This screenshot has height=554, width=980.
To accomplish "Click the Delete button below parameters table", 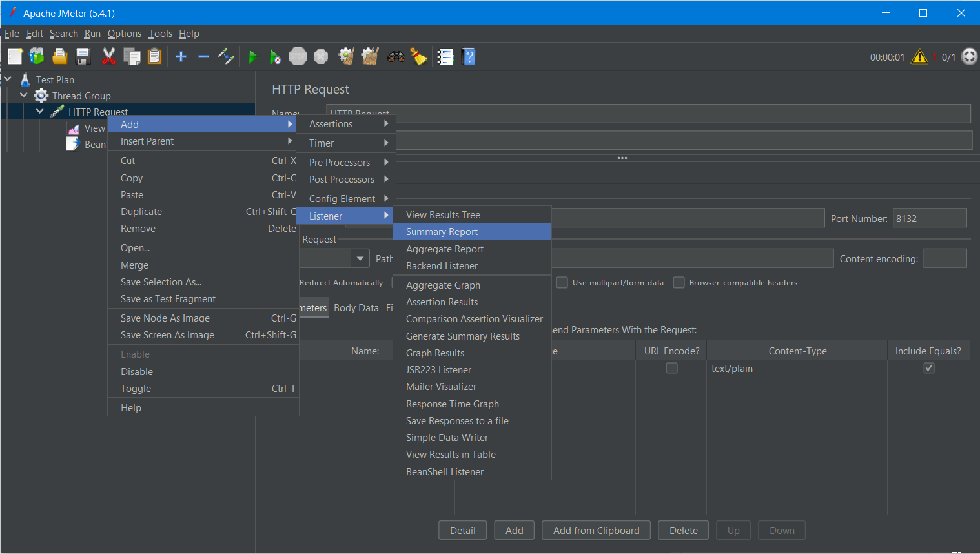I will point(684,531).
